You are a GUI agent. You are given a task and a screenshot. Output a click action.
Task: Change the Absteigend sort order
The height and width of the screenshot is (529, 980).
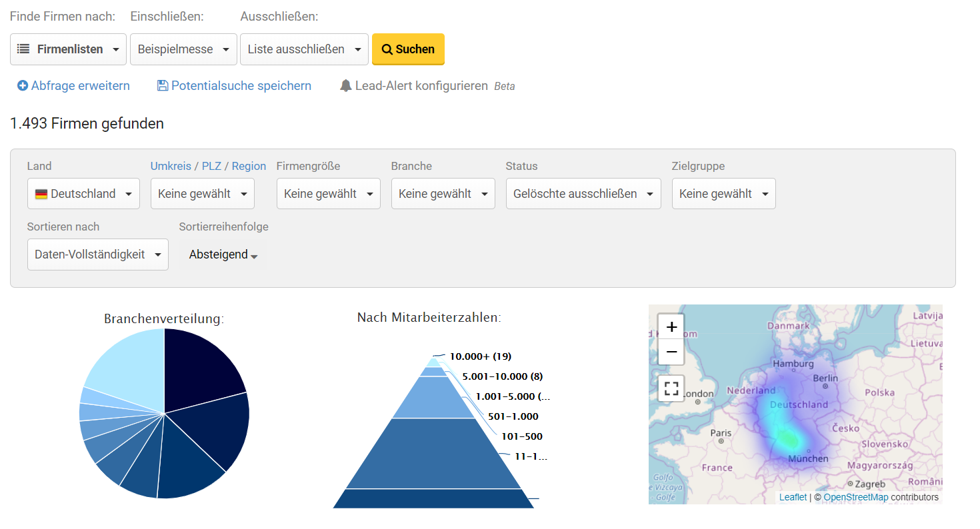(223, 255)
